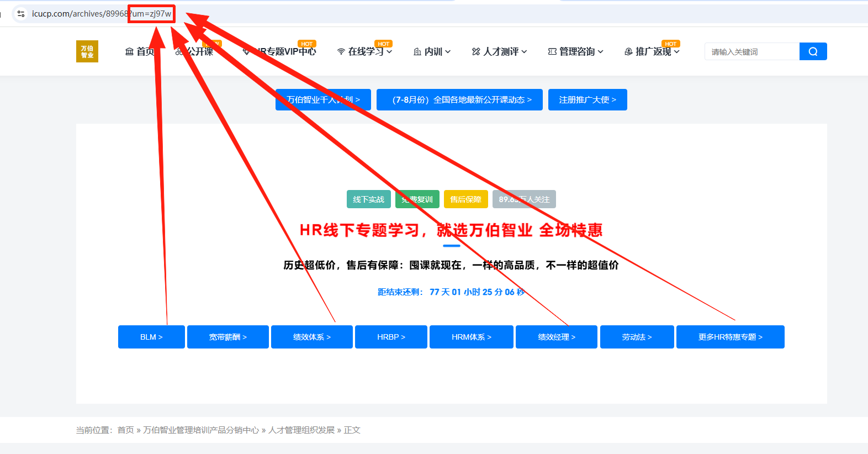Open the 全国各地最新公开课动态 button
Image resolution: width=868 pixels, height=454 pixels.
(x=459, y=100)
